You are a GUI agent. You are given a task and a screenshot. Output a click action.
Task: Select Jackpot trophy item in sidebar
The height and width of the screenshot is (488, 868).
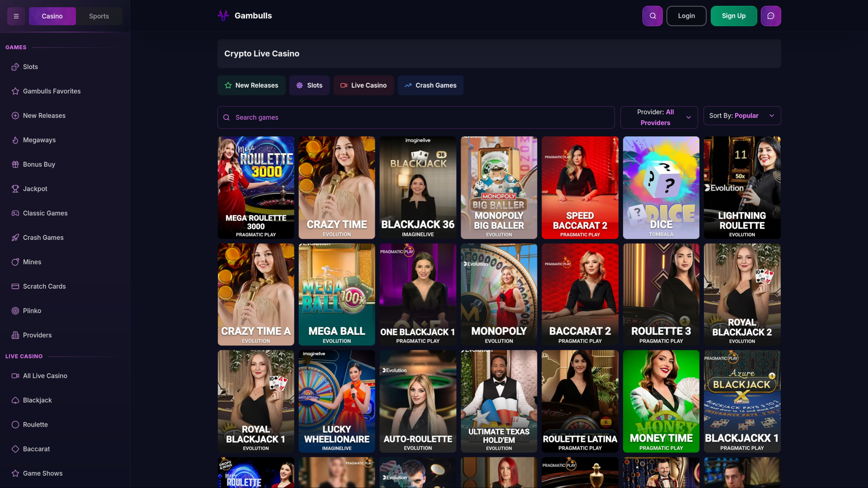pos(35,189)
